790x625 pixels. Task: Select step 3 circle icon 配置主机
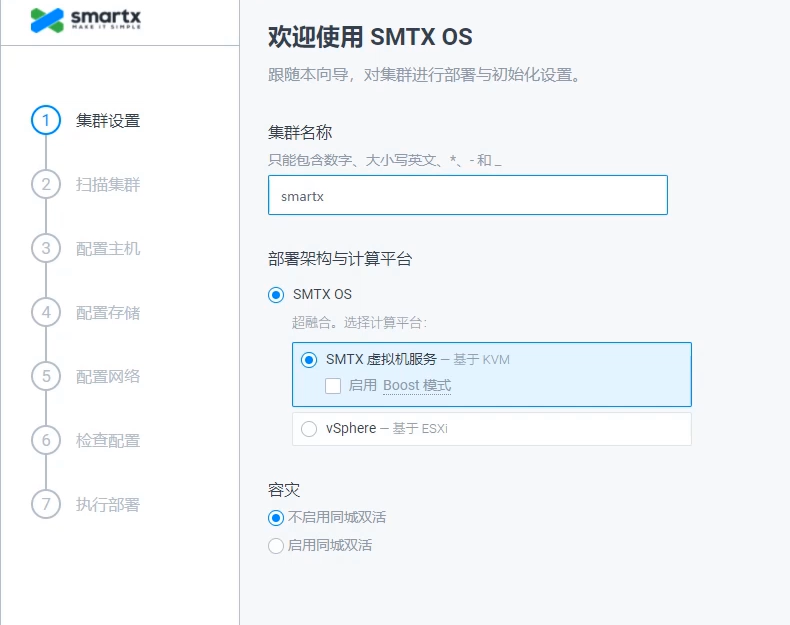tap(46, 248)
